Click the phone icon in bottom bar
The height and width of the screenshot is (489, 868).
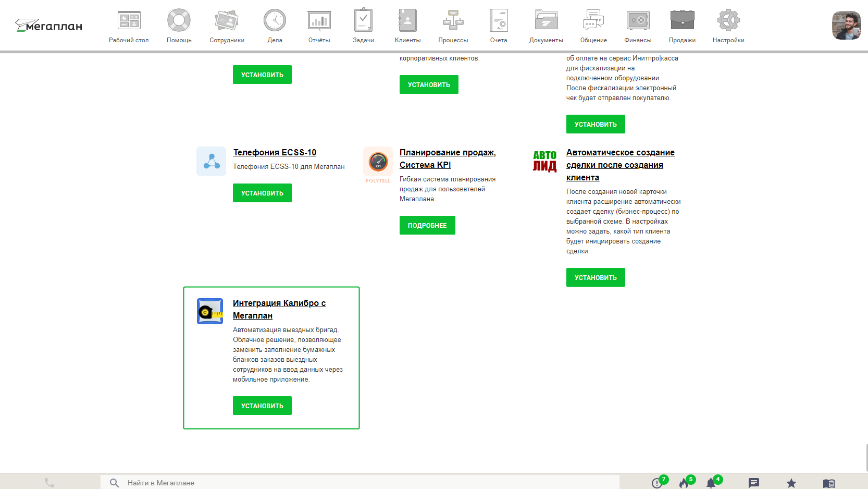tap(49, 483)
